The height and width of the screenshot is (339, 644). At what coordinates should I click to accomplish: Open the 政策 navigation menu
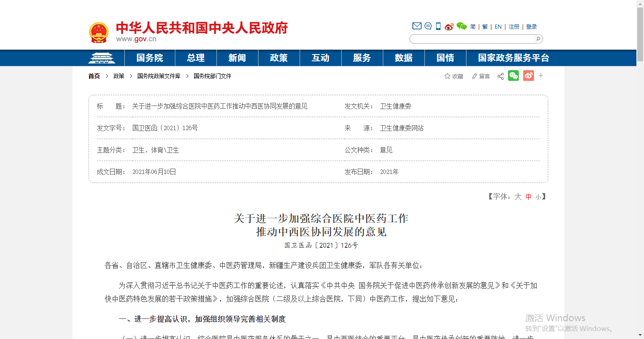point(279,58)
